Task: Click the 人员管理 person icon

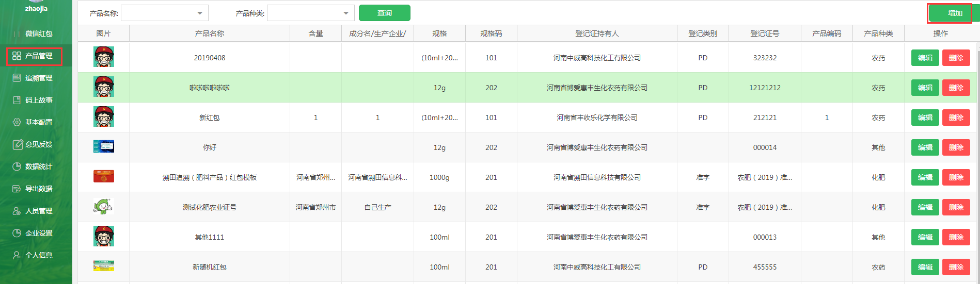Action: click(x=17, y=211)
